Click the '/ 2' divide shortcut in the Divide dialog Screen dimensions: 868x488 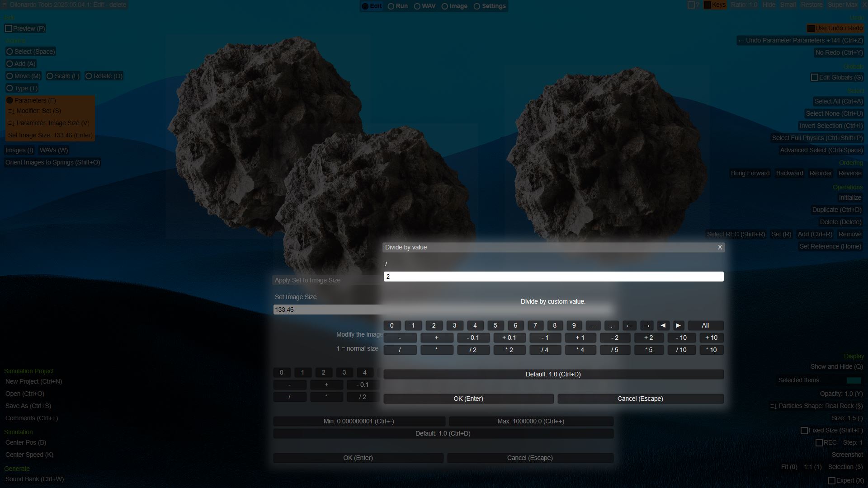(473, 350)
